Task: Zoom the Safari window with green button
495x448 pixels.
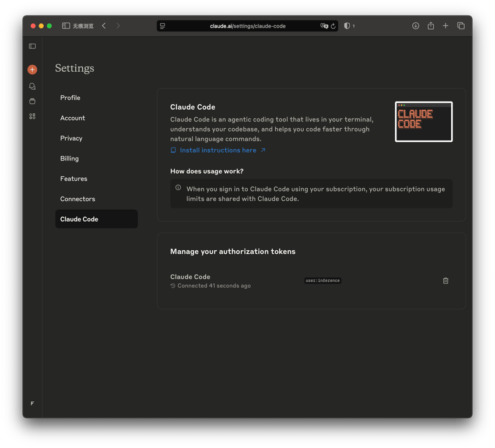Action: tap(49, 26)
